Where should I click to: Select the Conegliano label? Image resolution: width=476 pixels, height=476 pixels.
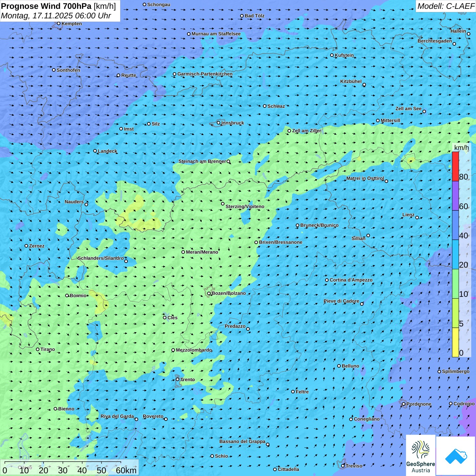click(367, 419)
